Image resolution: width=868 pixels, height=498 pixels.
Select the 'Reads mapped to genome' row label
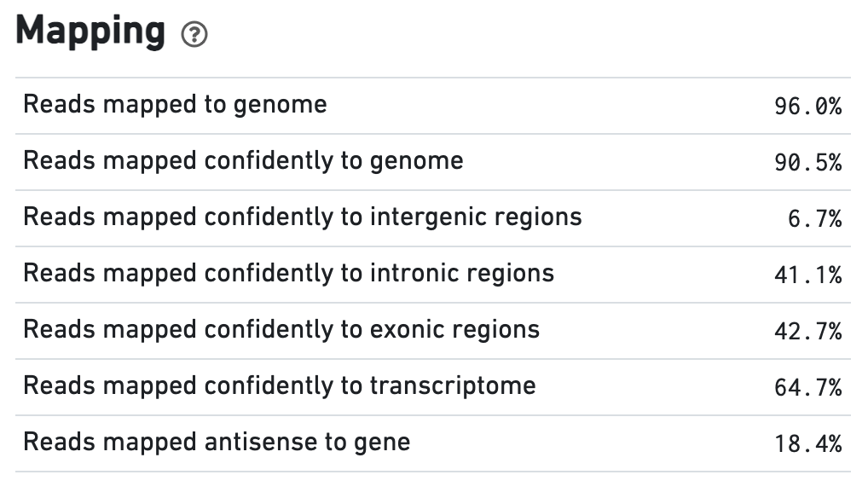click(175, 105)
